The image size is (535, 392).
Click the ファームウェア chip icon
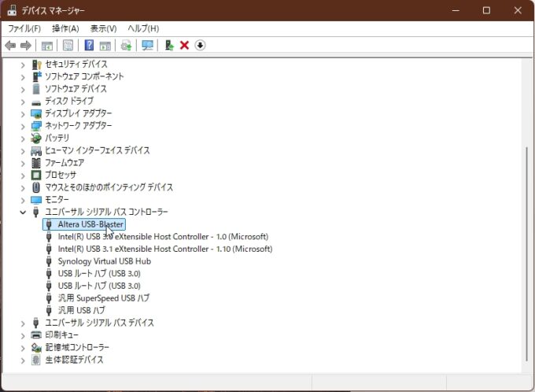(x=36, y=162)
